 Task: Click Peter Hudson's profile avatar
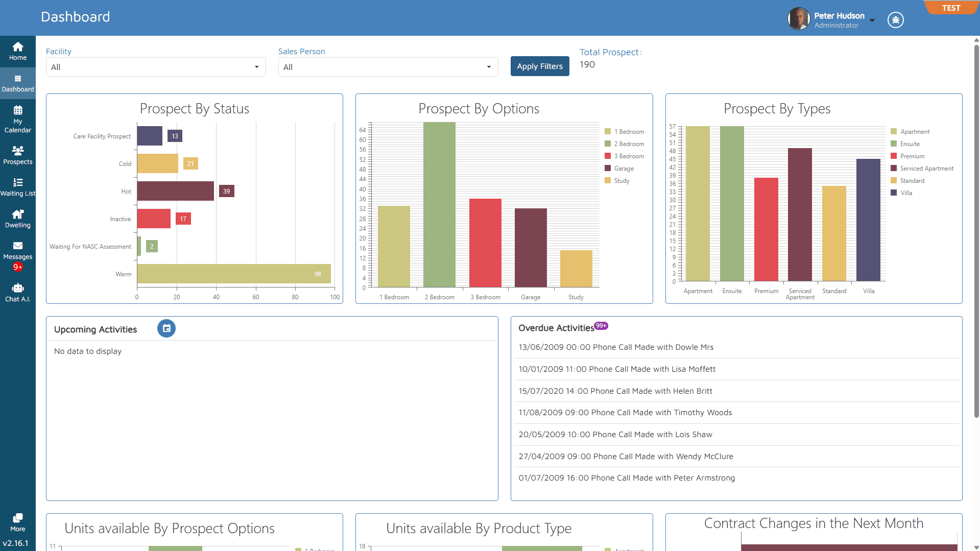pyautogui.click(x=799, y=19)
